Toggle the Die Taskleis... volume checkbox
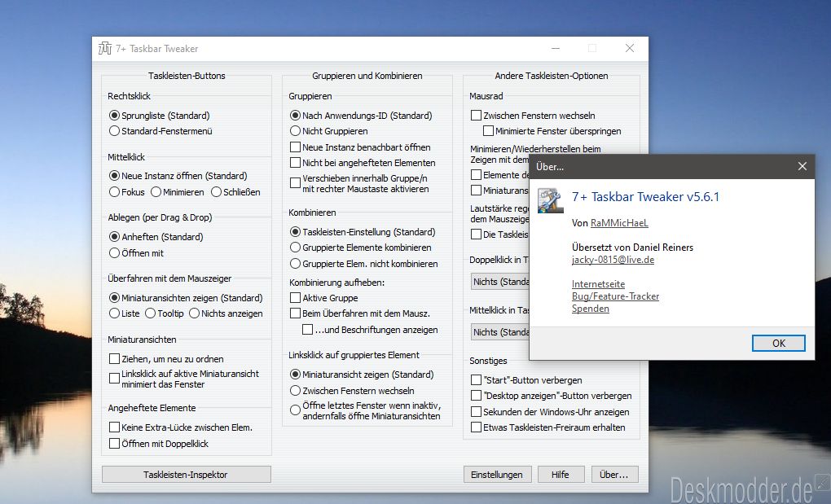 476,234
